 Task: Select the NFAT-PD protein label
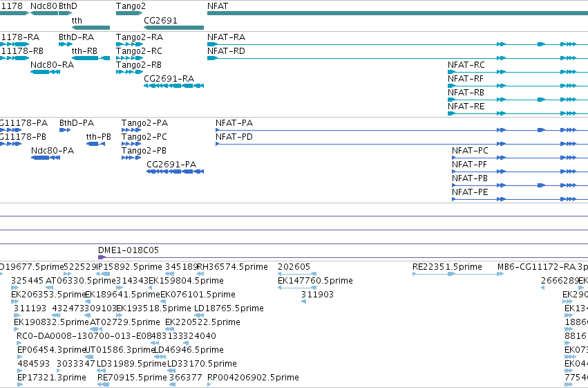234,137
